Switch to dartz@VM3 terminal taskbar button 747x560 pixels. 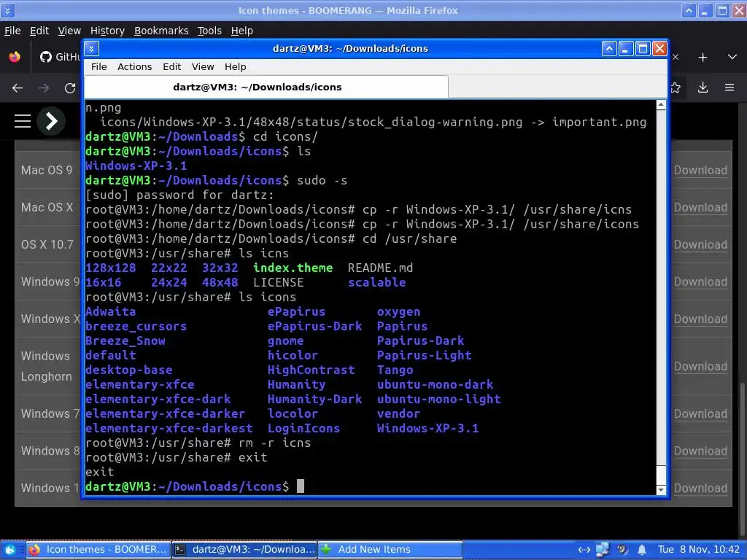(244, 550)
